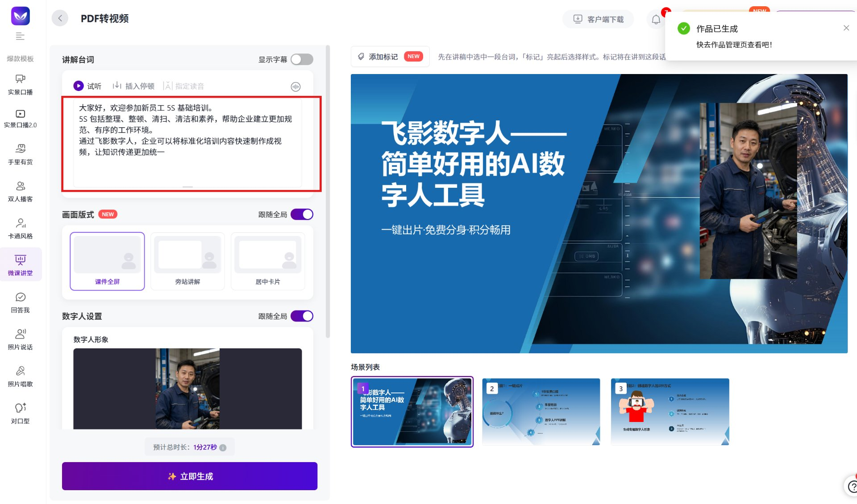Open 照片唱歌 in the sidebar

pyautogui.click(x=20, y=376)
